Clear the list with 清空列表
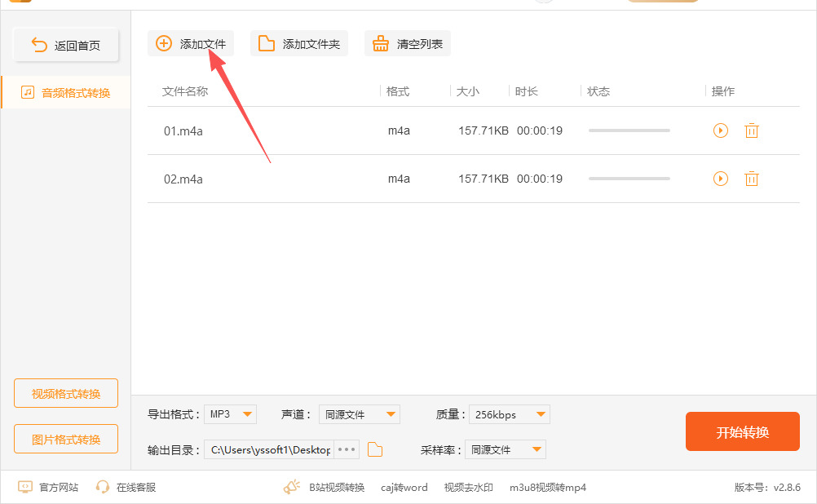The image size is (817, 504). [408, 44]
